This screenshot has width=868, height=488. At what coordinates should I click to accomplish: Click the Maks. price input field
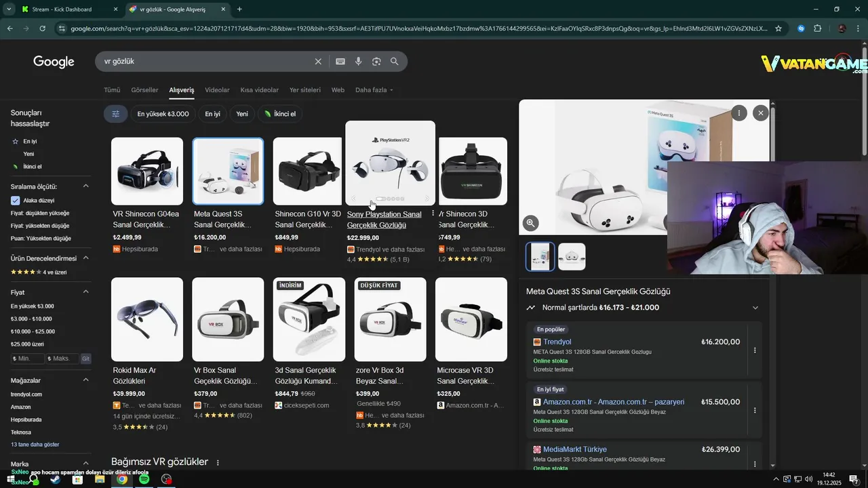(62, 359)
